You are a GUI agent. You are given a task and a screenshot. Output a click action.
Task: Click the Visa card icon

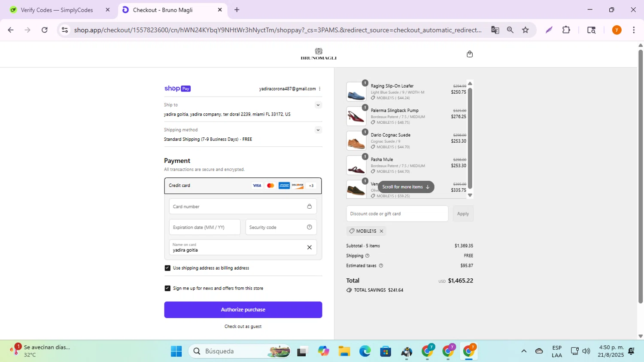click(x=257, y=186)
